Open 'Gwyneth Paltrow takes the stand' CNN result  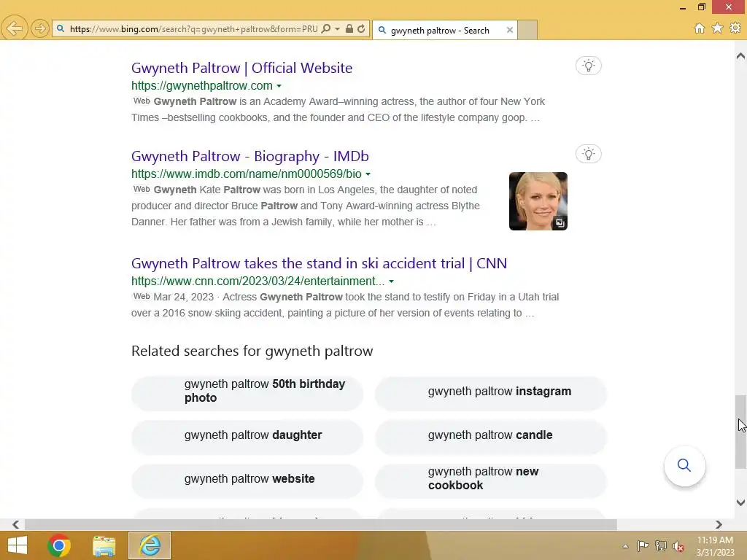pyautogui.click(x=320, y=263)
